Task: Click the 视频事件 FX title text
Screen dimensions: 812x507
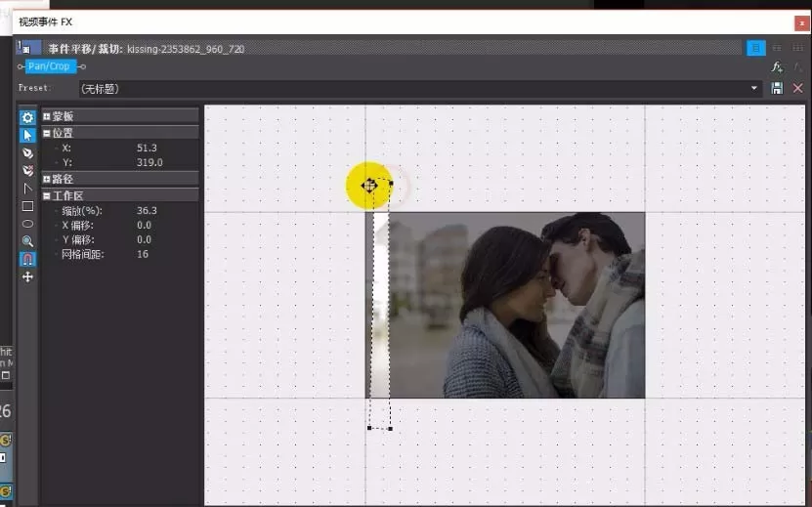Action: point(46,22)
